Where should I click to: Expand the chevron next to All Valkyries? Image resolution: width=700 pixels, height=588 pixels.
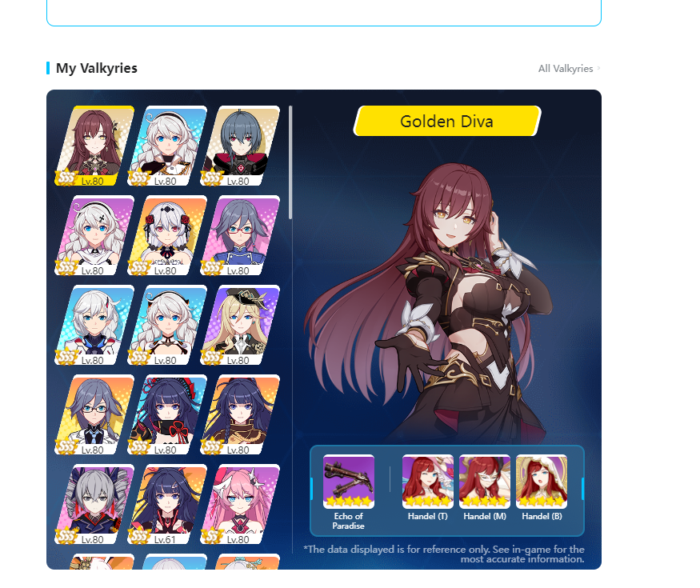point(598,68)
